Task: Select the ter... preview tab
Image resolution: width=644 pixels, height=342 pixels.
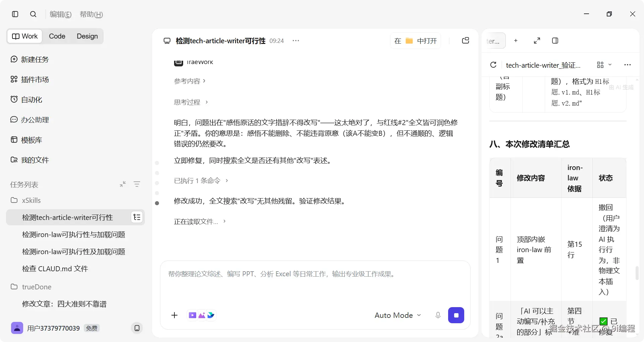Action: (493, 41)
